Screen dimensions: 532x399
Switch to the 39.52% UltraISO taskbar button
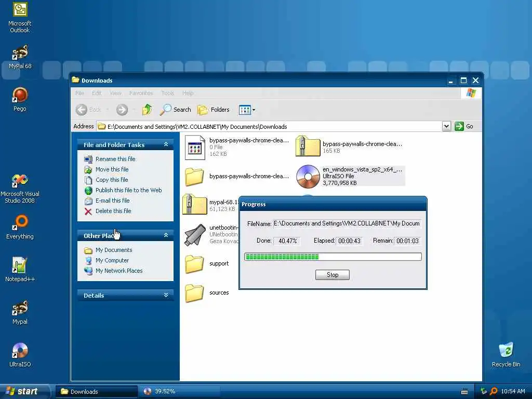pos(180,392)
